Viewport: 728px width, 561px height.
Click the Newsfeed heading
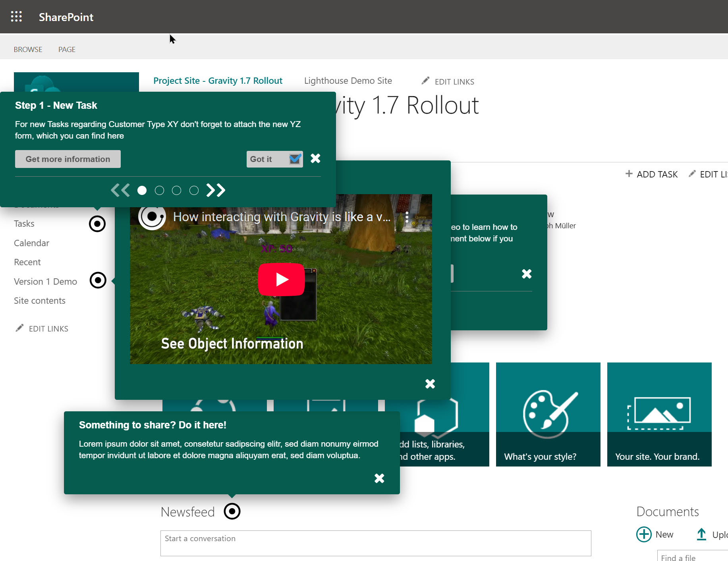click(x=187, y=512)
